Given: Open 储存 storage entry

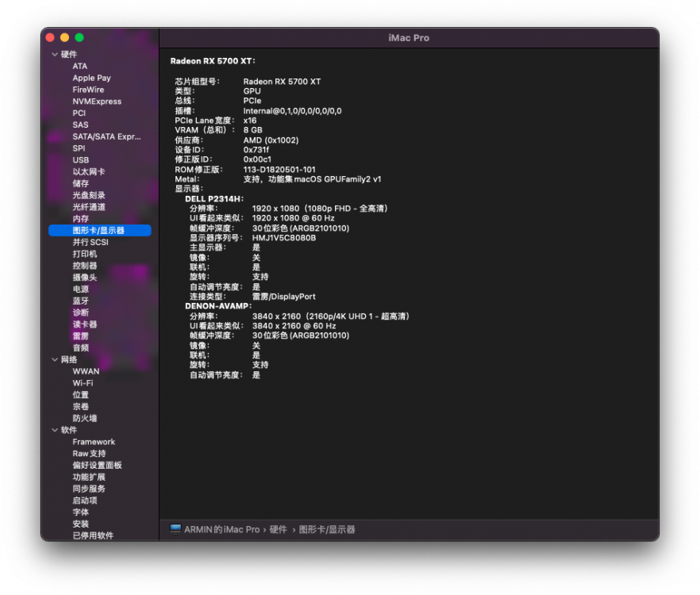Looking at the screenshot, I should click(81, 183).
